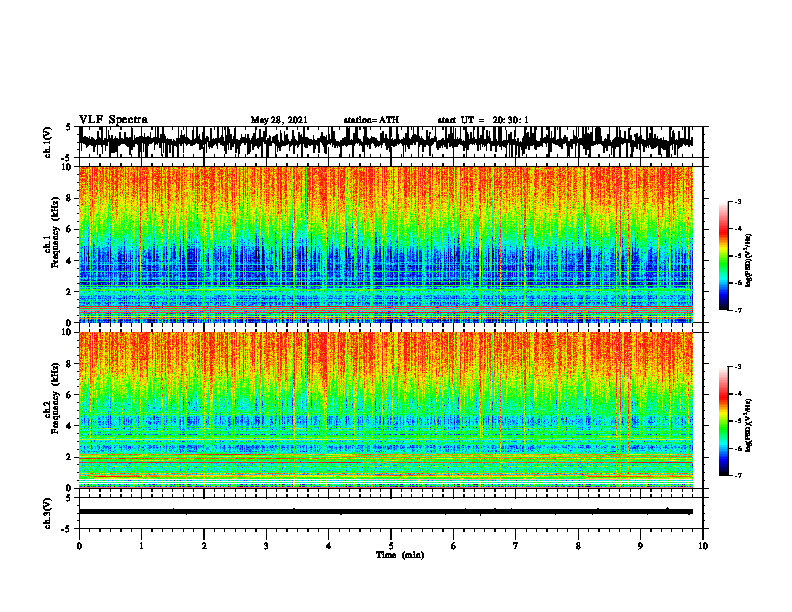
Task: Click time-axis tick label "8"
Action: click(x=578, y=546)
